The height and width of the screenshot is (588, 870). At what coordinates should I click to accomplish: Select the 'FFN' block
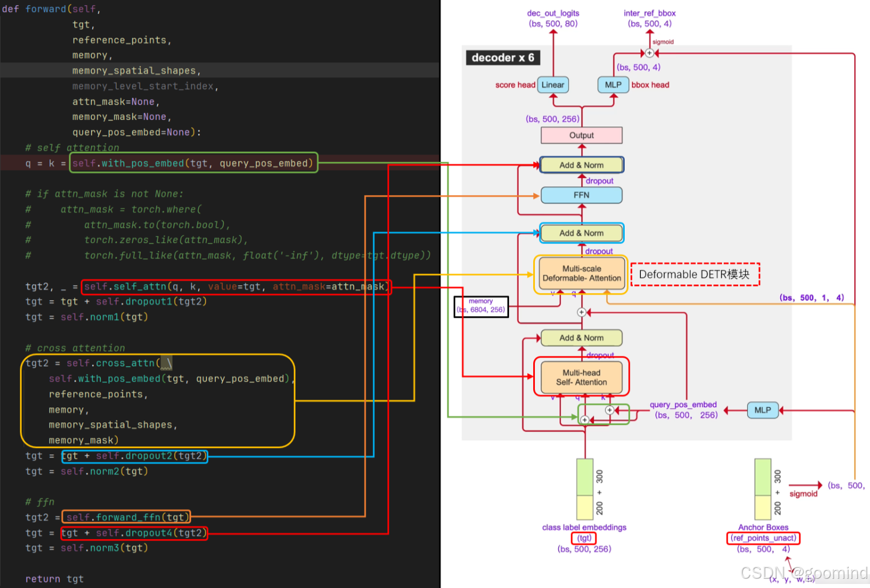(582, 195)
